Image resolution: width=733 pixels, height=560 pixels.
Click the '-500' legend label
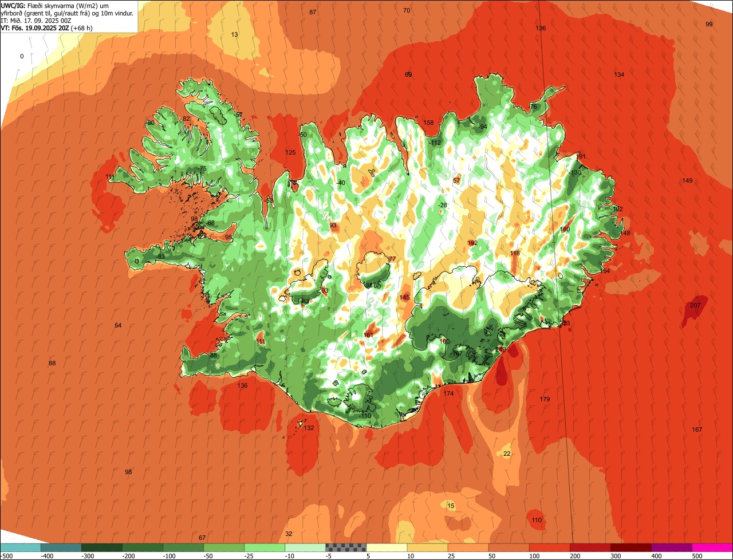pos(7,556)
